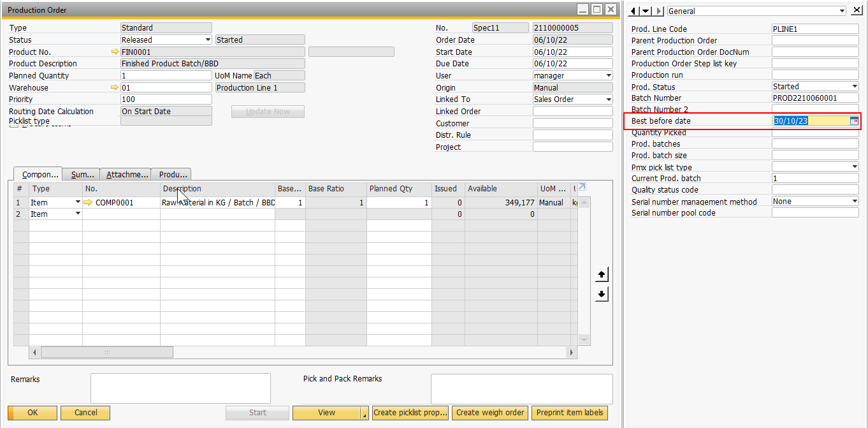Viewport: 868px width, 428px height.
Task: Click the table's right horizontal scroll arrow
Action: tap(572, 352)
